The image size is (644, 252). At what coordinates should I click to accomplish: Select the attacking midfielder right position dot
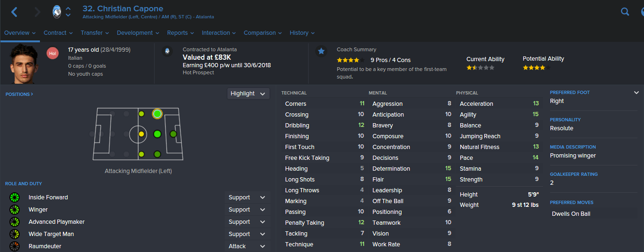click(157, 154)
